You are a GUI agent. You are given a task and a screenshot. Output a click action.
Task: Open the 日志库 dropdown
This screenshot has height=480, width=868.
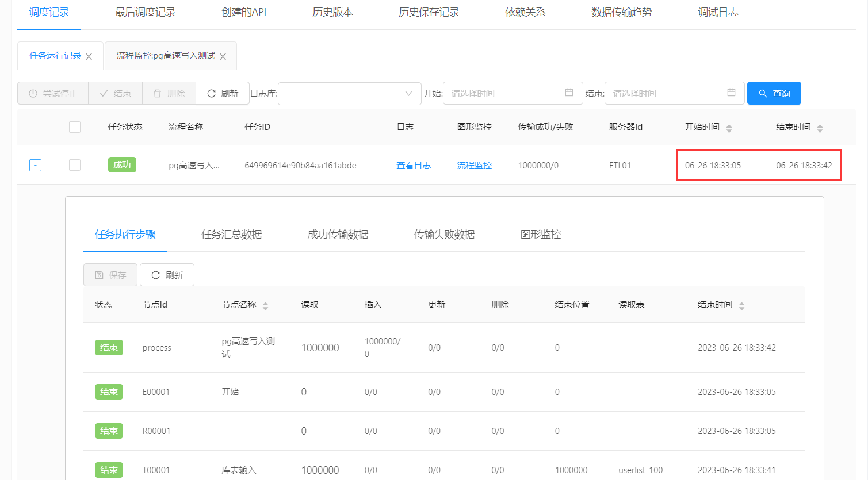(x=349, y=93)
